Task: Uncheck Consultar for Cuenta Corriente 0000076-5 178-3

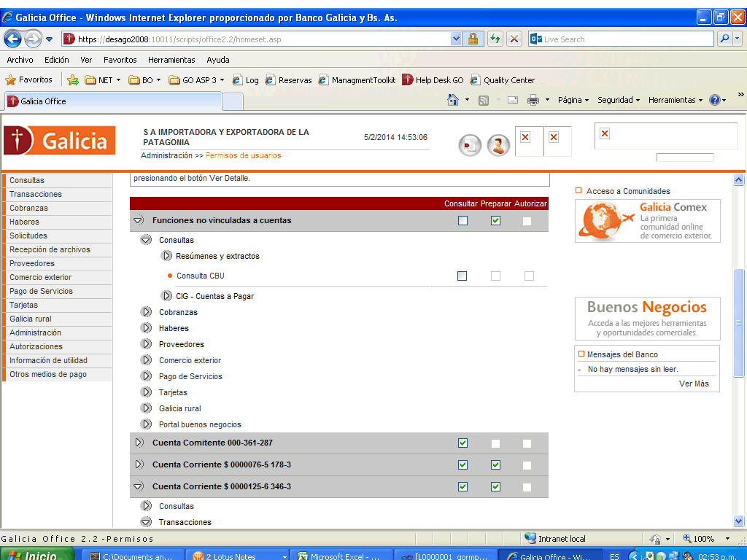Action: [462, 464]
